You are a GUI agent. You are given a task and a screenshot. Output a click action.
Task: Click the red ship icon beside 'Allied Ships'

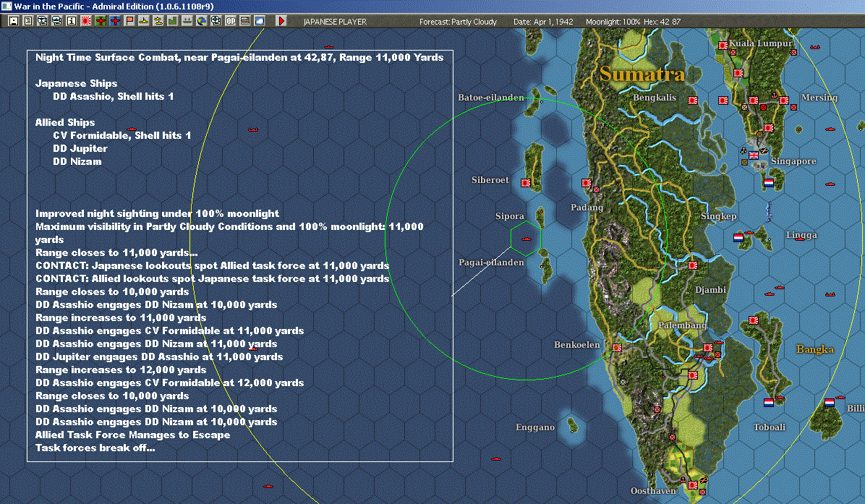coord(132,129)
